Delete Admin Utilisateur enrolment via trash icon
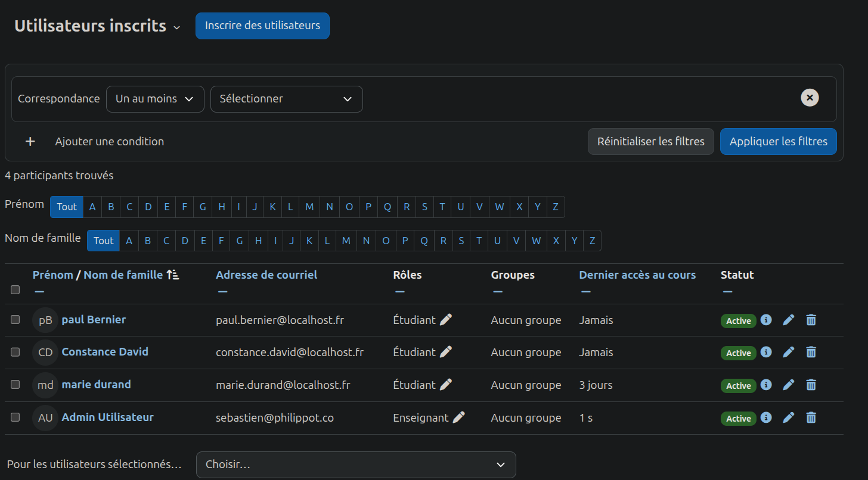This screenshot has width=868, height=480. pyautogui.click(x=811, y=417)
